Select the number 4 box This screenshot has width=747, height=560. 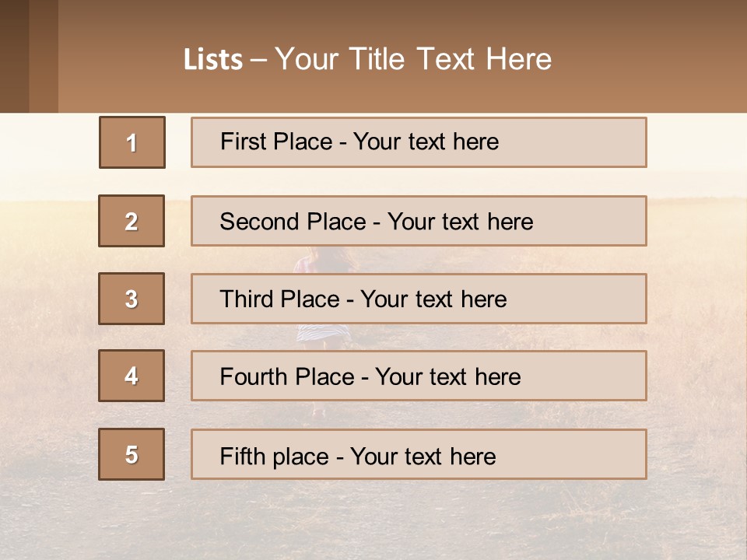click(132, 376)
